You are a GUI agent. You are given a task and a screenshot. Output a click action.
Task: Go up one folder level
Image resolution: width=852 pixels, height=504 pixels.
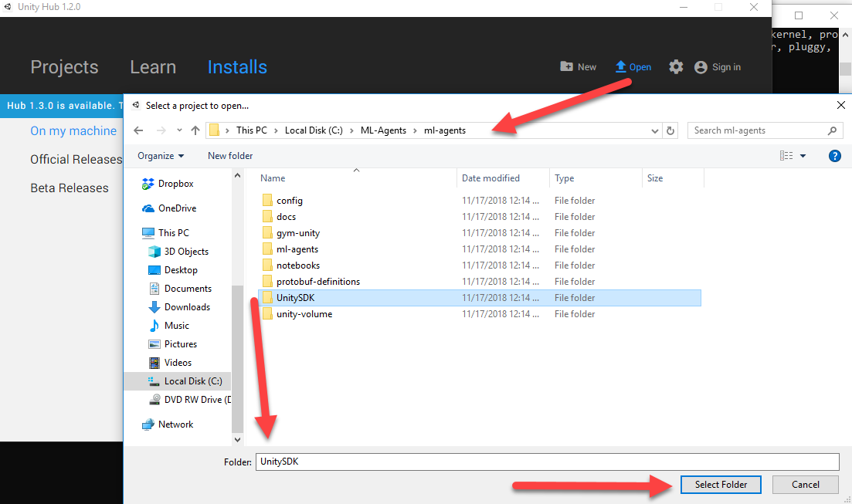[195, 130]
